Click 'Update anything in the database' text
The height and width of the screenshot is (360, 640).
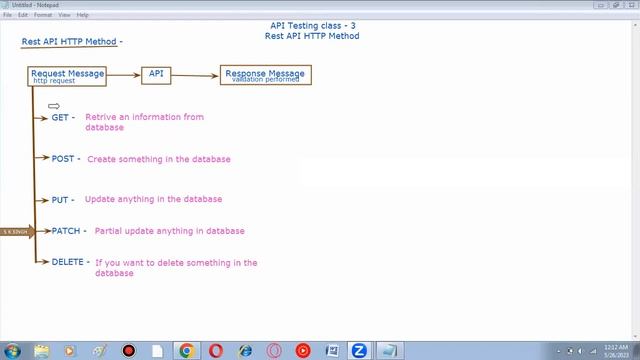[x=153, y=199]
